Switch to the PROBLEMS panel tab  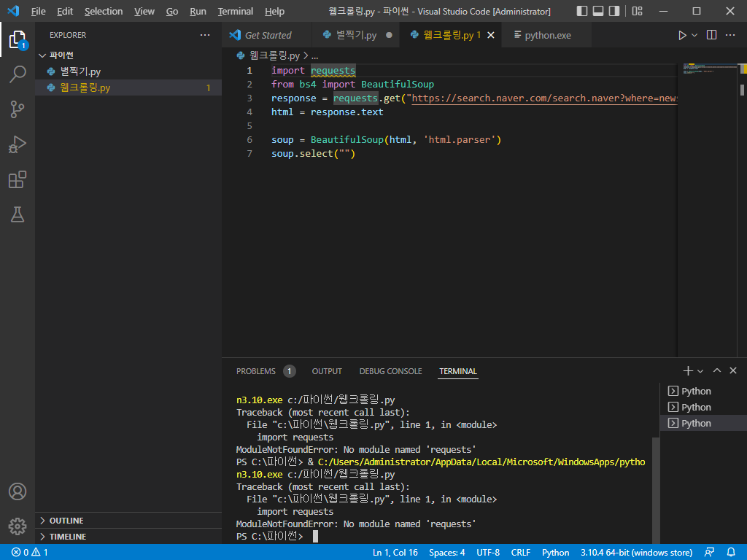coord(266,371)
